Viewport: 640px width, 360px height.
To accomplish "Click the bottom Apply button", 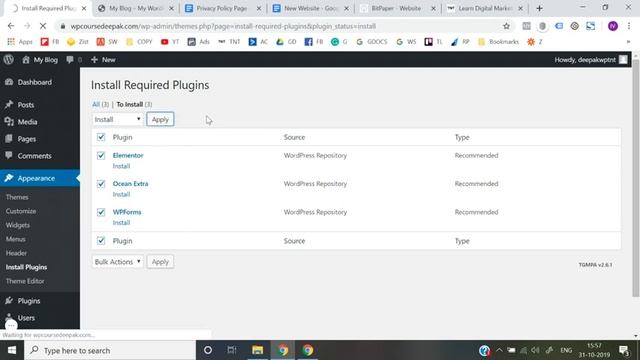I will [160, 262].
